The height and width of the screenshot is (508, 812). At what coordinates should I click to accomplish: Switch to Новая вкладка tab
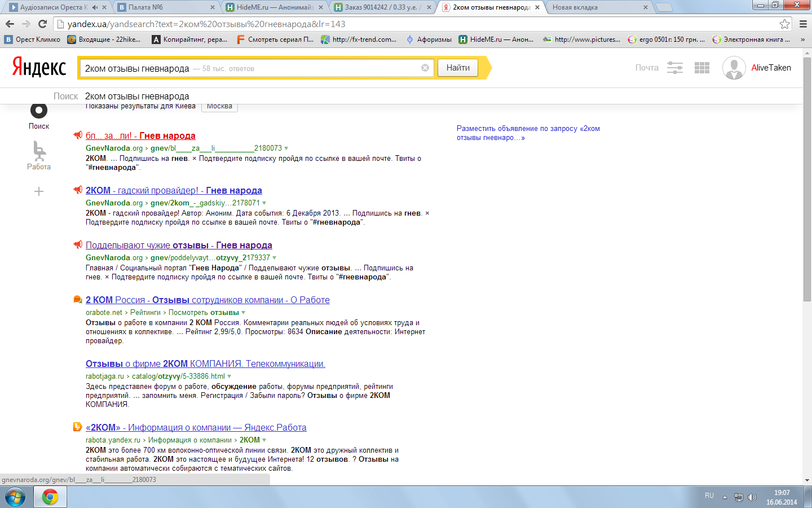598,7
